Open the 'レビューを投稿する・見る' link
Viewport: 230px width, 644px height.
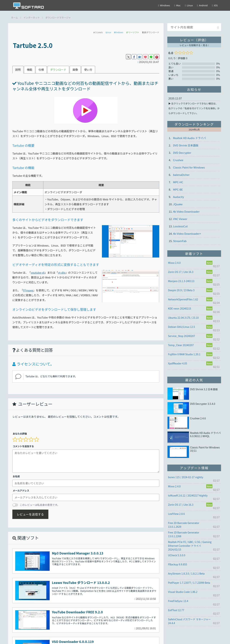click(194, 45)
